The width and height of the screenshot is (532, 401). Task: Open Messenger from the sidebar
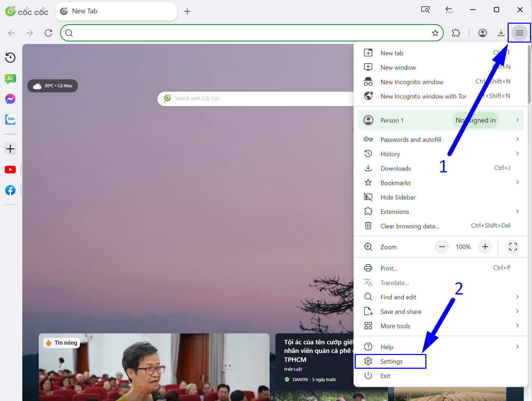tap(10, 99)
